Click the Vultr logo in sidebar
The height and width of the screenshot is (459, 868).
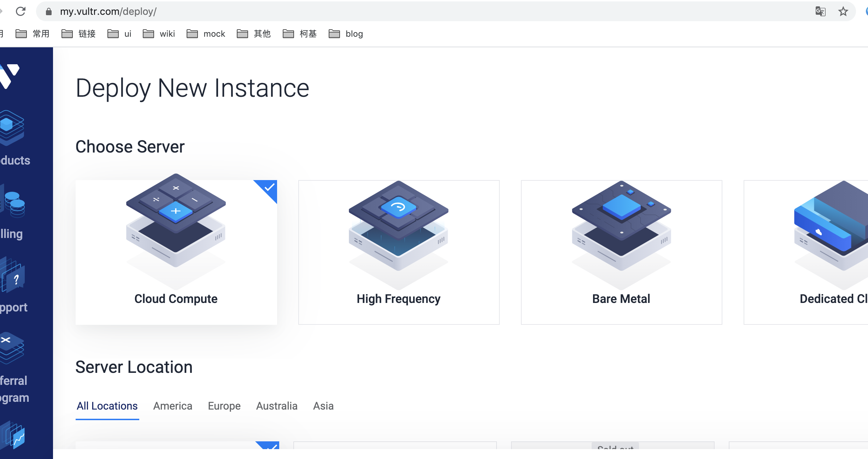(x=10, y=76)
